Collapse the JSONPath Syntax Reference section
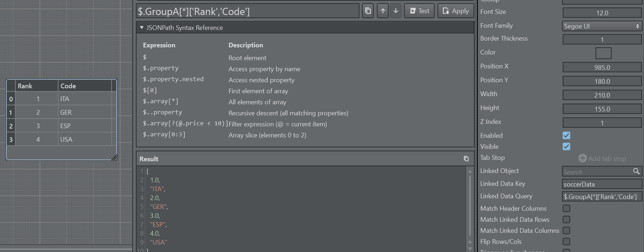Viewport: 644px width, 252px height. [142, 28]
